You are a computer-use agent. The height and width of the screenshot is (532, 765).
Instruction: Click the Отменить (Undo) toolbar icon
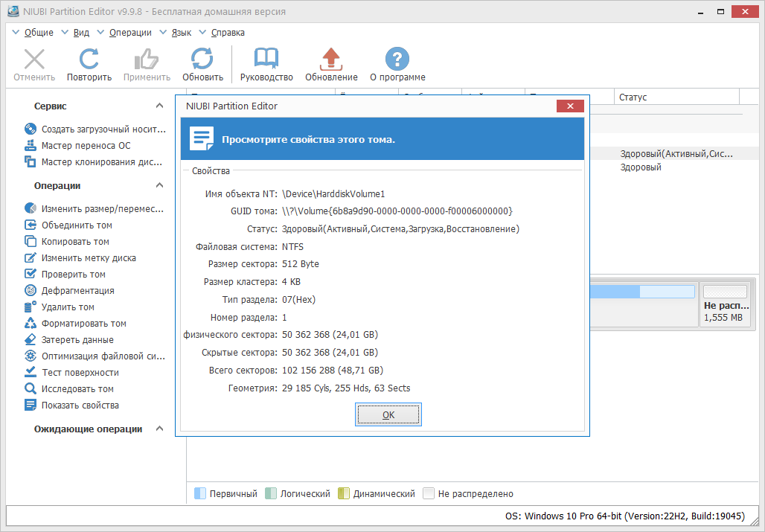34,59
